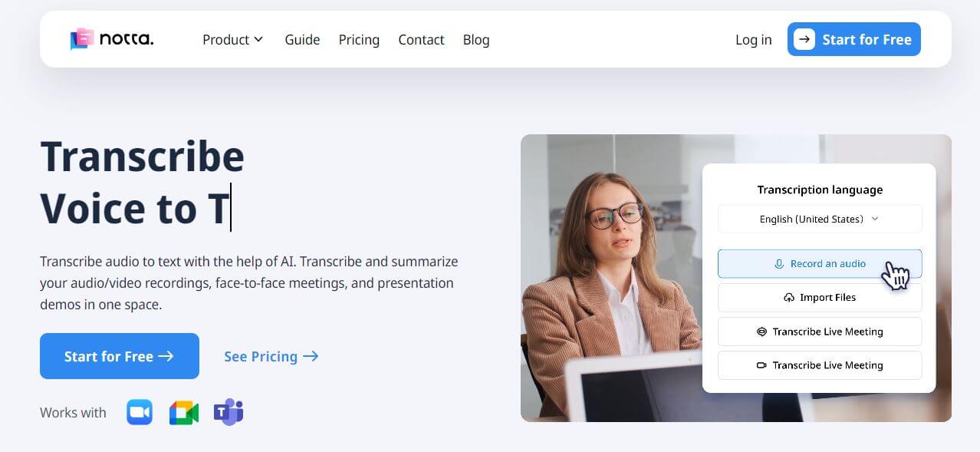Click the Notta logo icon
Viewport: 980px width, 452px height.
coord(82,39)
